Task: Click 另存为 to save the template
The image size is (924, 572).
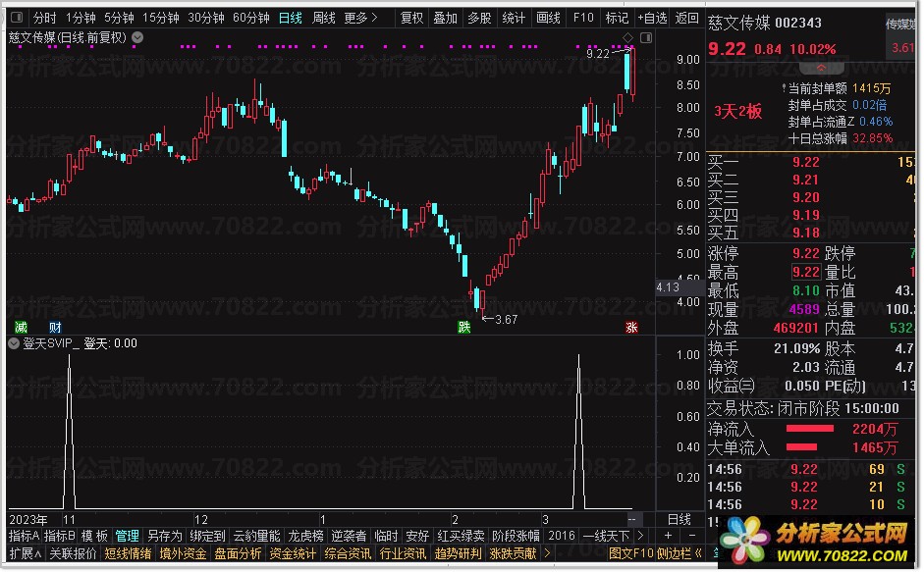Action: click(164, 536)
